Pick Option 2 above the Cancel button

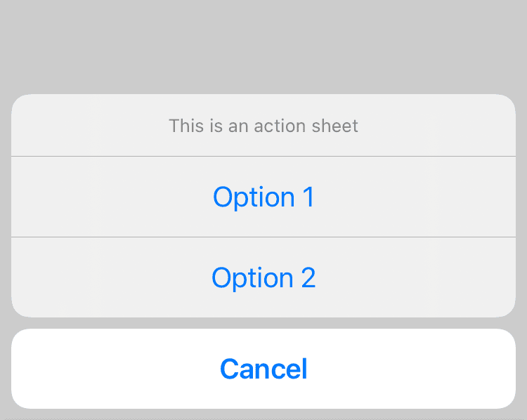[x=263, y=277]
